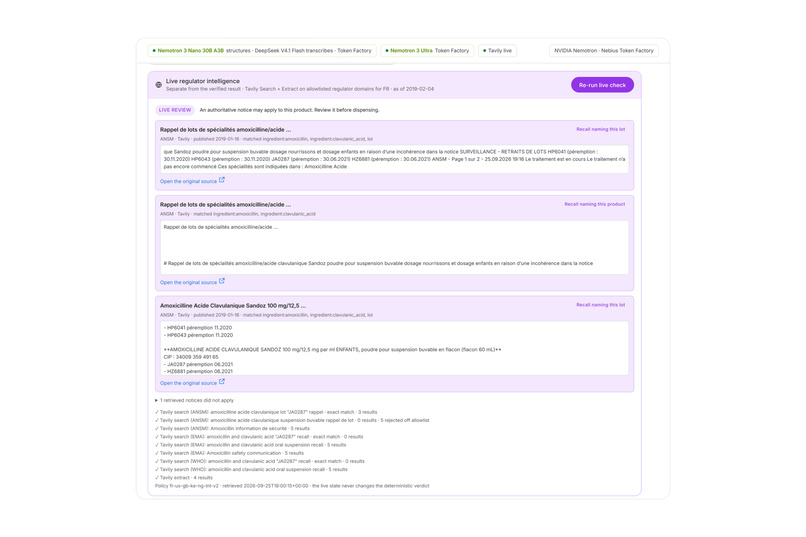Click 'JA0287 péremption 06.2021' line
The width and height of the screenshot is (806, 537).
coord(198,364)
